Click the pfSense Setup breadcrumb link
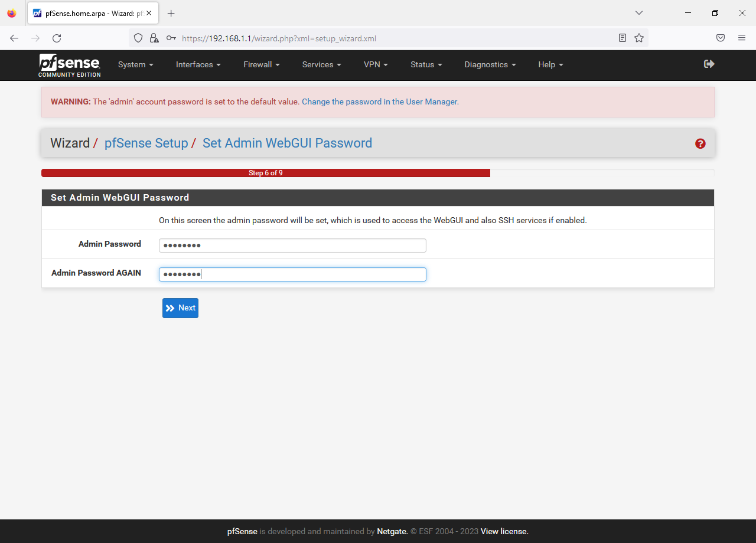756x543 pixels. 146,143
